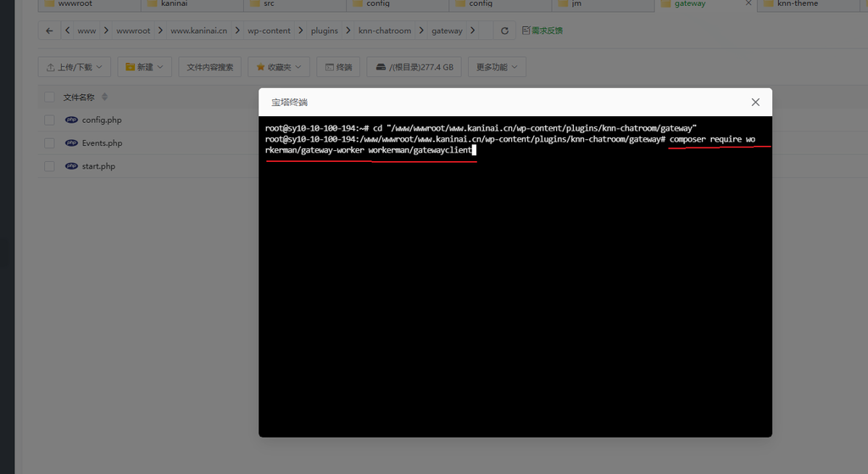Check the start.php checkbox
This screenshot has width=868, height=474.
click(x=49, y=166)
